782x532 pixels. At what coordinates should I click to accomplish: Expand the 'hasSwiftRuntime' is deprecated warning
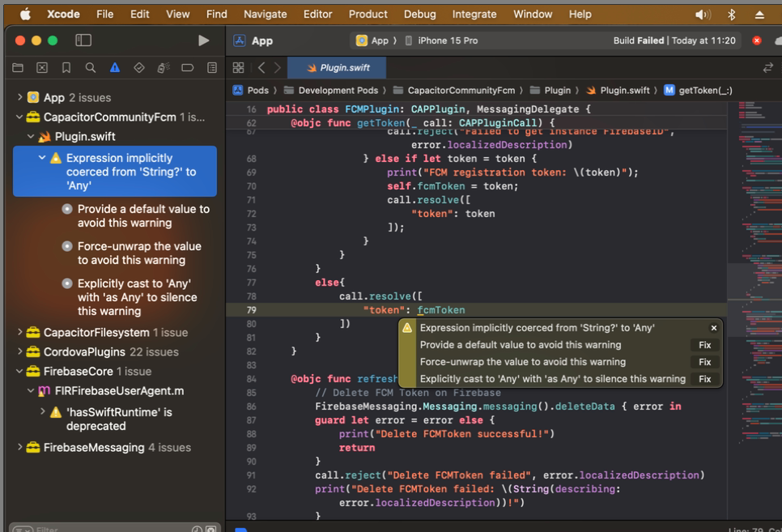[x=42, y=411]
